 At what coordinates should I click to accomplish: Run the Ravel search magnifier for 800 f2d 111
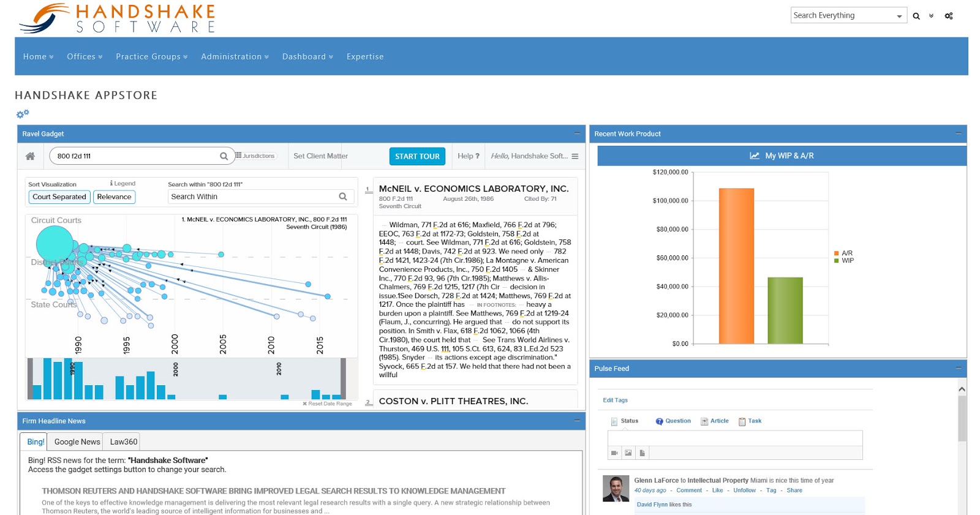pos(224,156)
